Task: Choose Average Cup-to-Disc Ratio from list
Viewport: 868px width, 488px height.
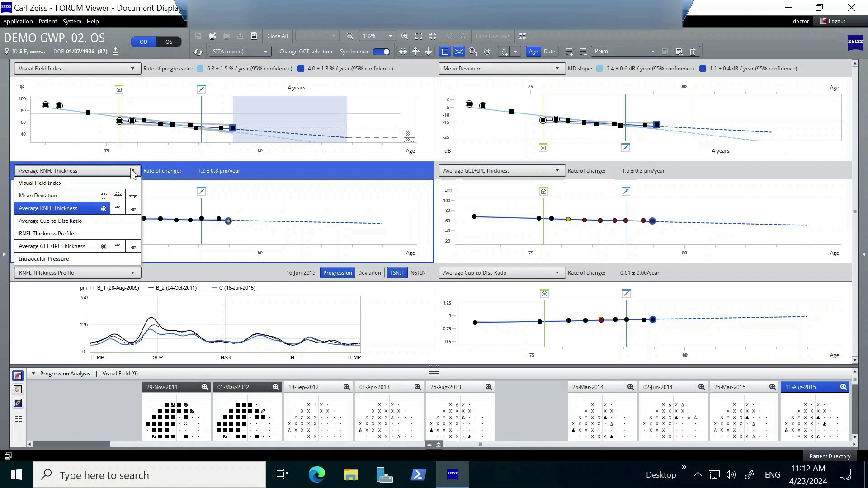Action: (x=77, y=221)
